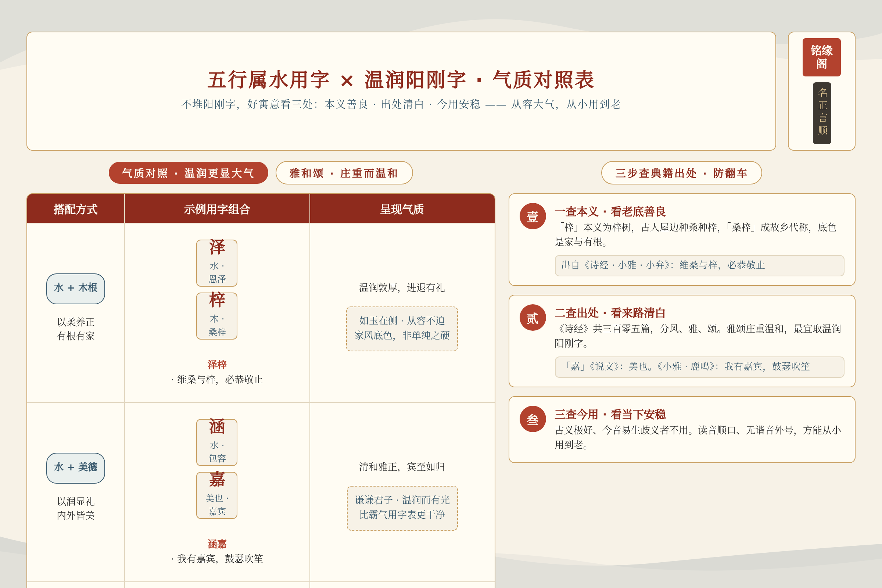This screenshot has width=882, height=588.
Task: Click the 叁 round step icon
Action: tap(533, 419)
